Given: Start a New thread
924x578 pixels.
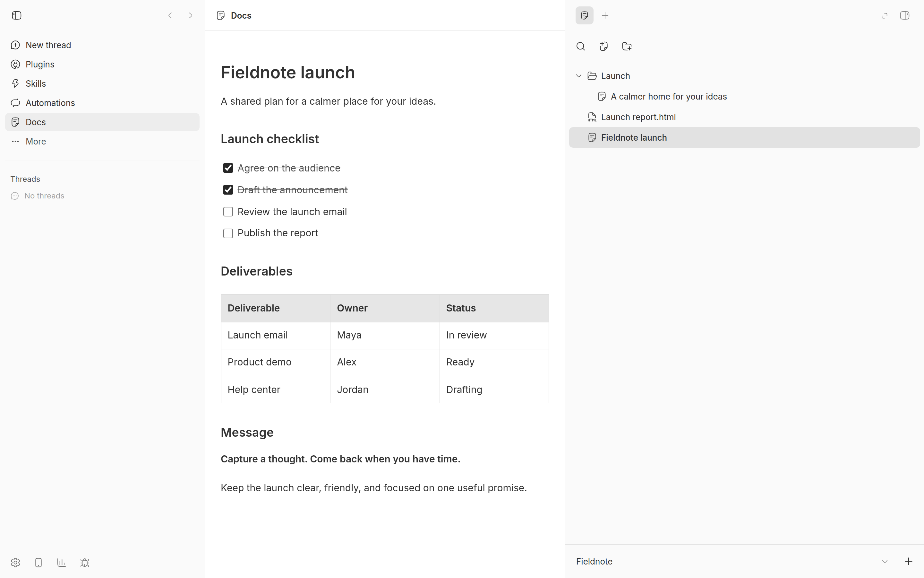Looking at the screenshot, I should coord(102,45).
